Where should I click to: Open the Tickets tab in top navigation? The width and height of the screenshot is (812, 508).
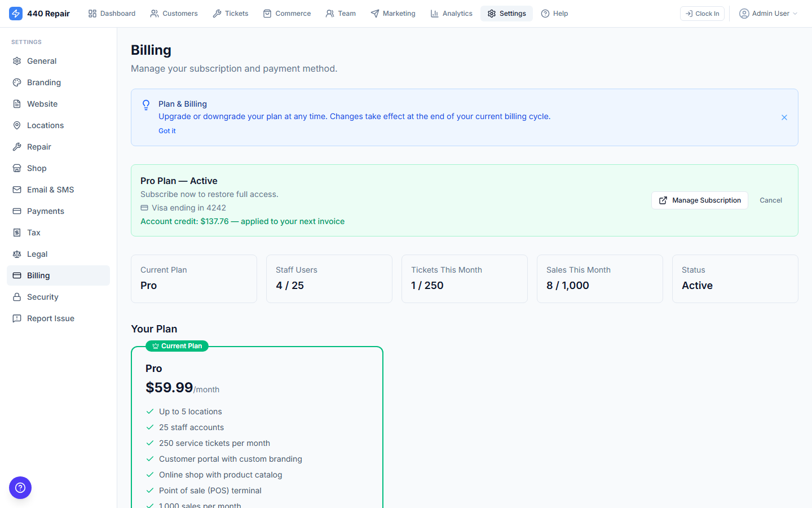[230, 13]
